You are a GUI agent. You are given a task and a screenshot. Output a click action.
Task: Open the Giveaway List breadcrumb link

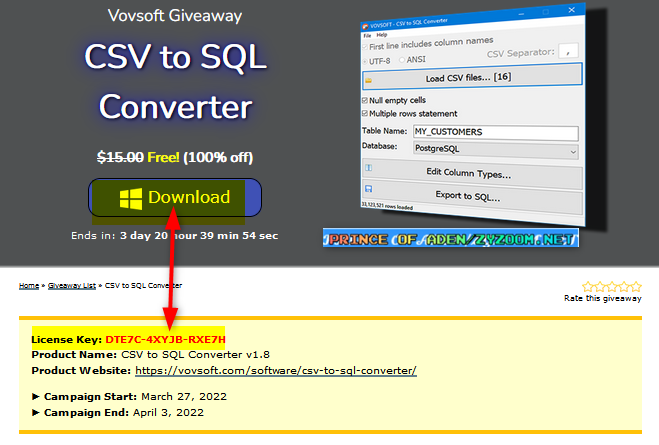click(x=72, y=286)
